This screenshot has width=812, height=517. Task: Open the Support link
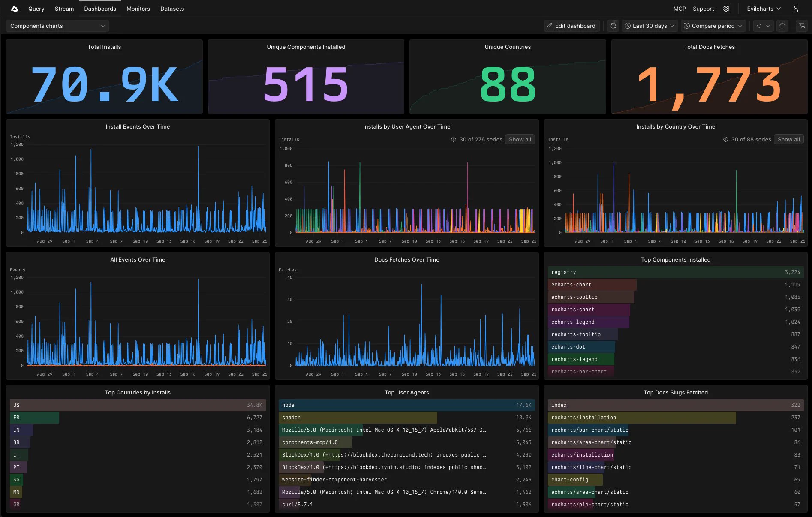coord(704,9)
